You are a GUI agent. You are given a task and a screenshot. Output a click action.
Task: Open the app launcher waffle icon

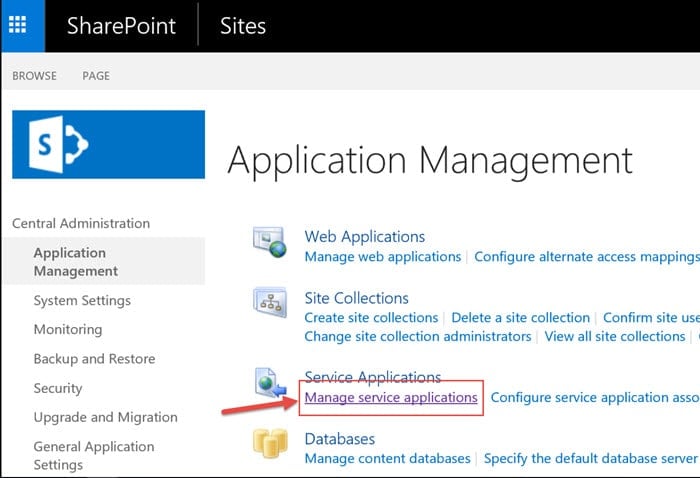point(17,25)
